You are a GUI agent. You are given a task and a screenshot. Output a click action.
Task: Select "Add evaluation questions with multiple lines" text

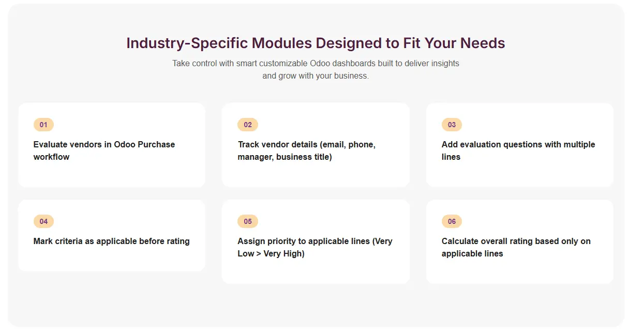coord(518,150)
